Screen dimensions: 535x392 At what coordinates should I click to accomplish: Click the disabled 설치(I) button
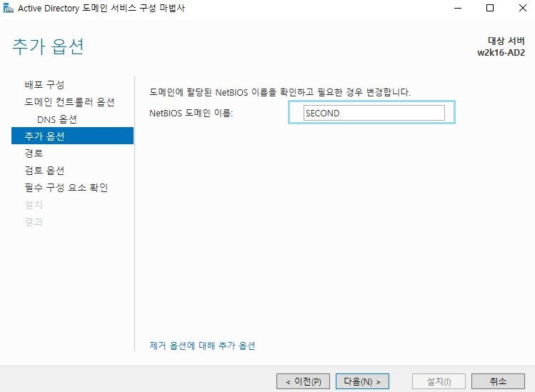pos(439,381)
